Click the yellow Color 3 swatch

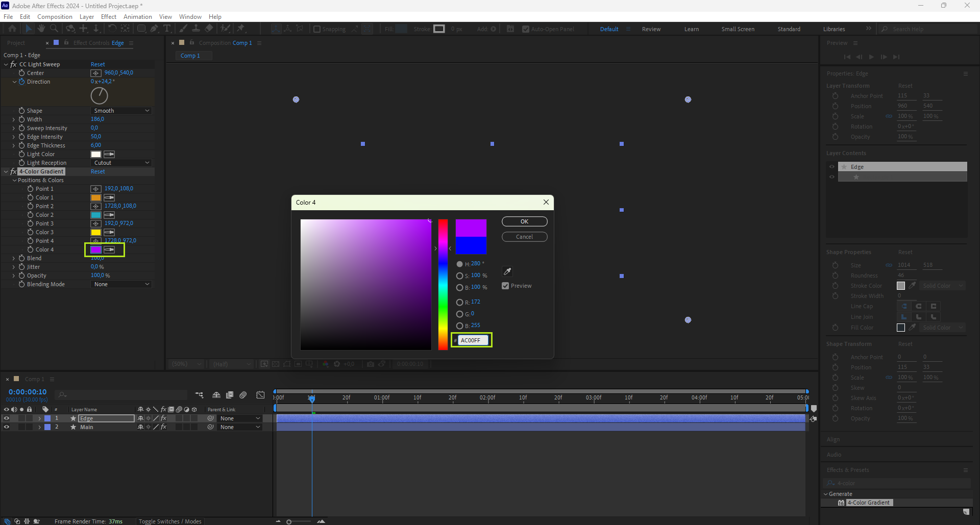pyautogui.click(x=96, y=232)
